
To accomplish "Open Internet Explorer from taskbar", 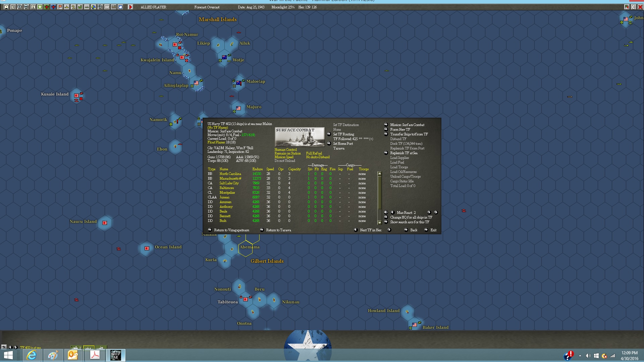I will point(32,355).
